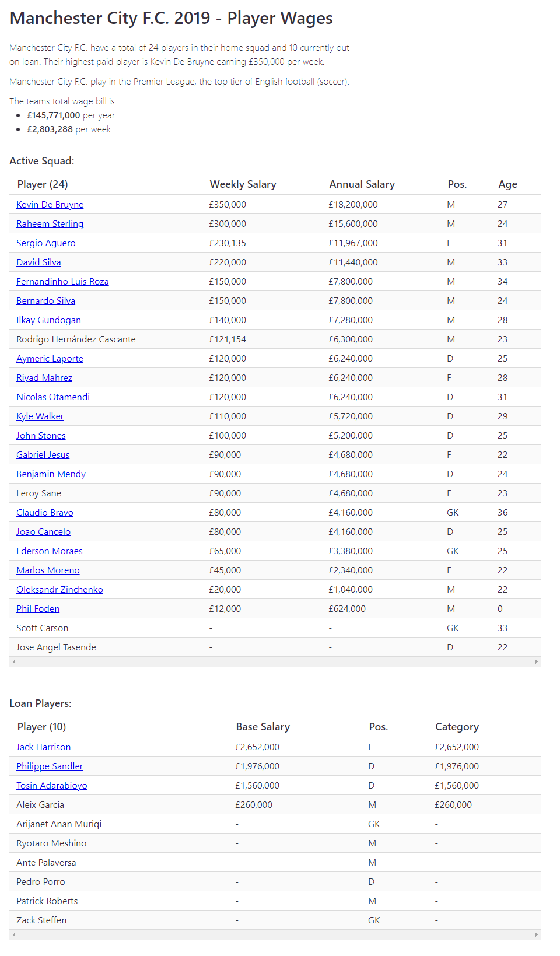560x956 pixels.
Task: Open Claudio Bravo player link
Action: click(x=45, y=513)
